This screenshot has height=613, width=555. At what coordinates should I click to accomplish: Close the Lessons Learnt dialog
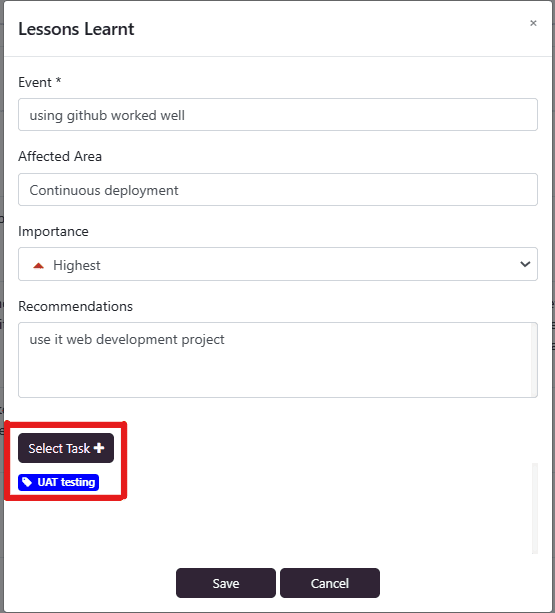(x=533, y=23)
